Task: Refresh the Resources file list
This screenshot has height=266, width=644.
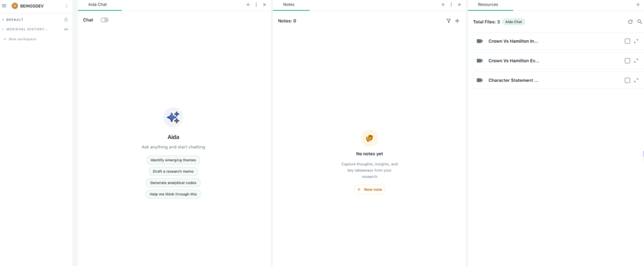Action: click(630, 21)
